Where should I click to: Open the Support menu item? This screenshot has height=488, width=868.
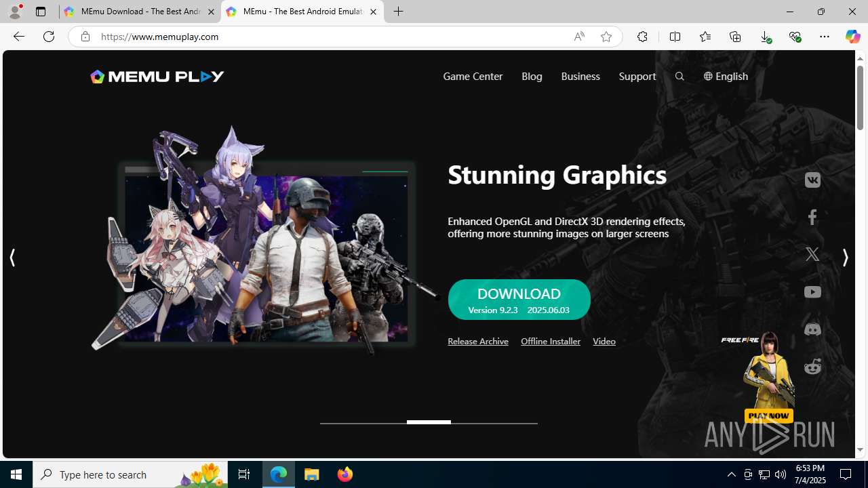tap(637, 77)
